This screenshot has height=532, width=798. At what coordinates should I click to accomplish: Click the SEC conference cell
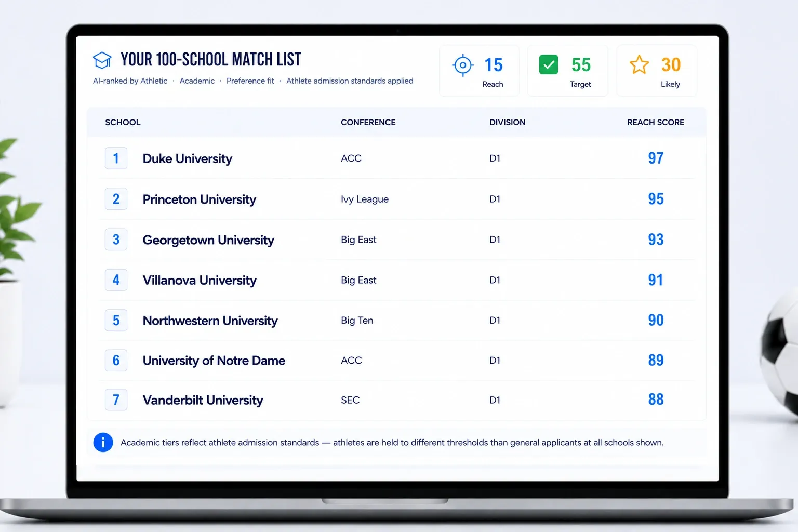[350, 400]
